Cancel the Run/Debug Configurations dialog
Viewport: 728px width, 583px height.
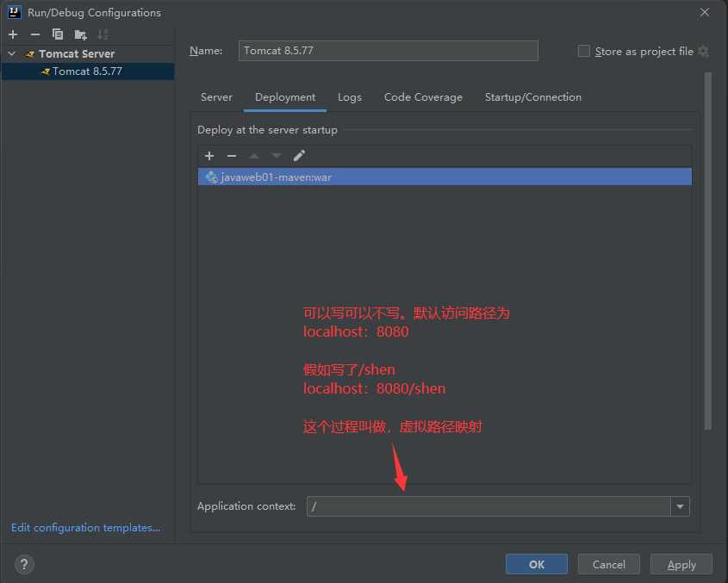pyautogui.click(x=609, y=564)
